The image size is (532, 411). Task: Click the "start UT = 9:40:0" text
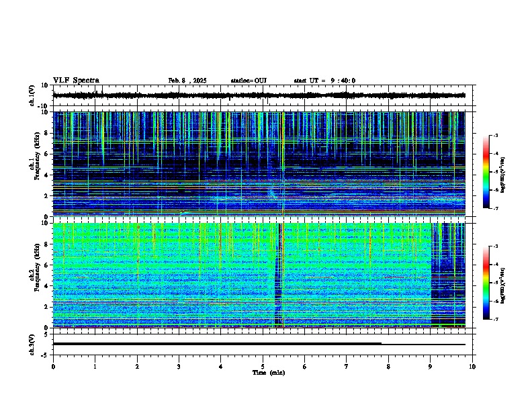(324, 81)
